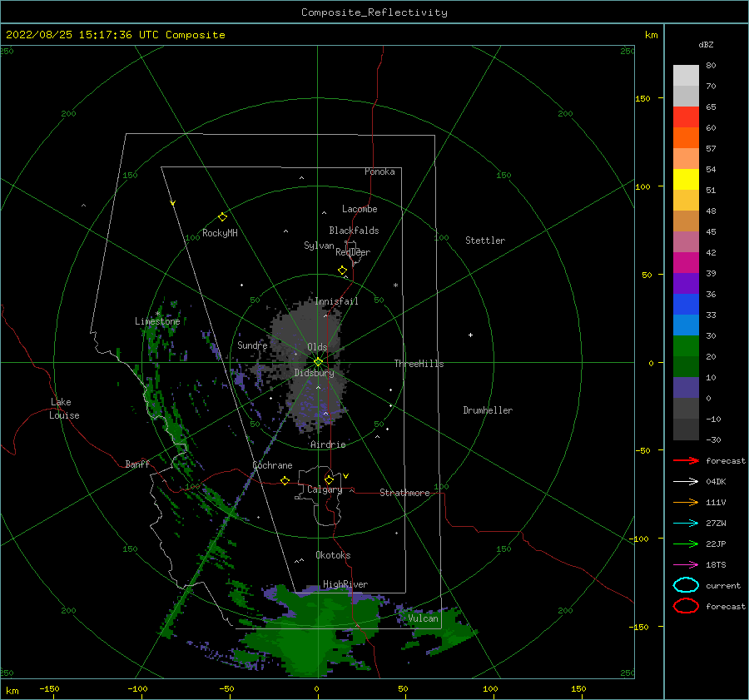Select the white 04DK arrow in the legend
Screen dimensions: 749x700
[686, 481]
